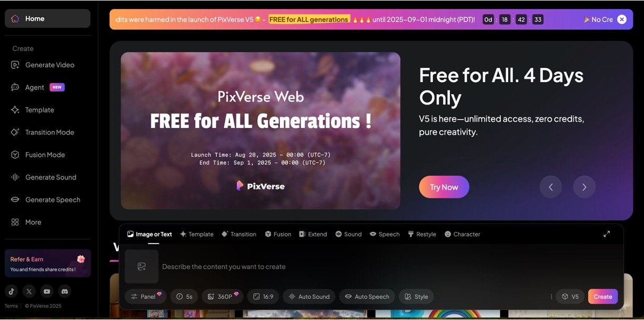
Task: Open the YouTube social icon
Action: click(x=47, y=291)
